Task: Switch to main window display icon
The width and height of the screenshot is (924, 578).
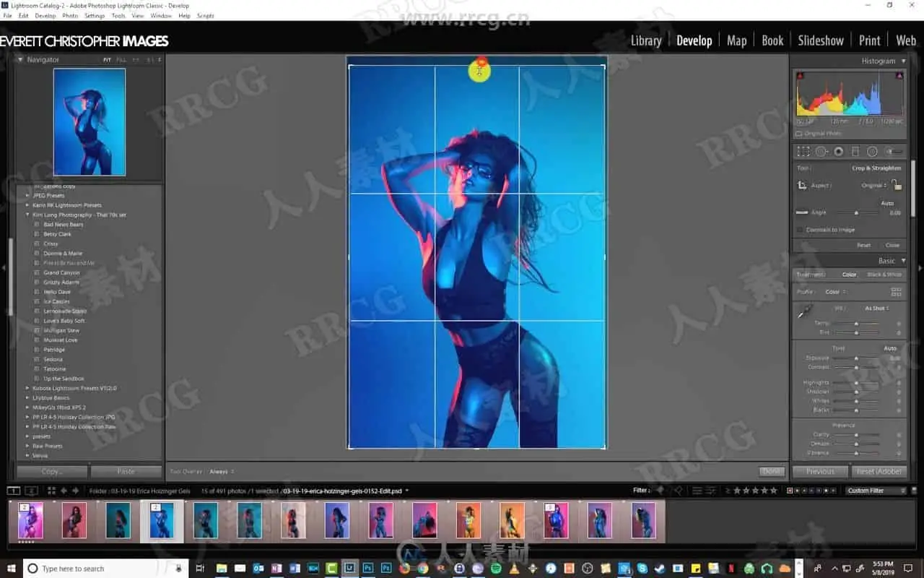Action: [x=13, y=491]
